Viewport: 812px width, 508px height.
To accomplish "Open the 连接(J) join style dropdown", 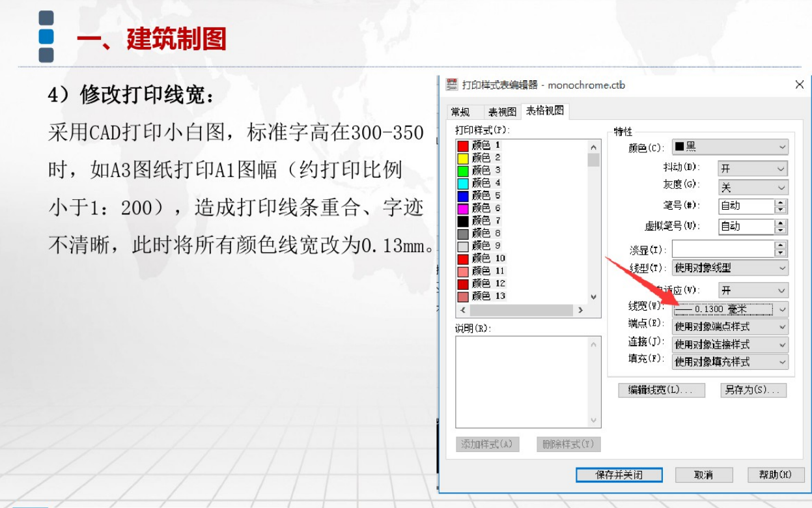I will pyautogui.click(x=730, y=344).
